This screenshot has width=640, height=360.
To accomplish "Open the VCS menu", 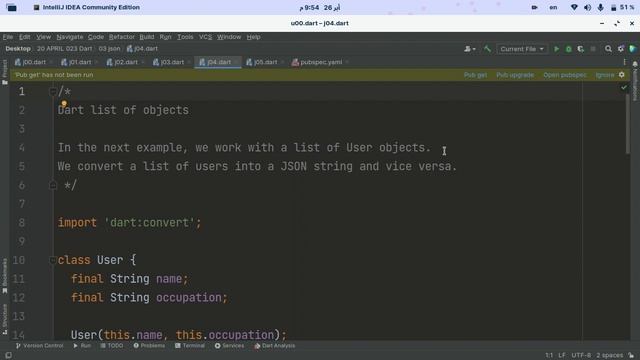I will coord(205,37).
